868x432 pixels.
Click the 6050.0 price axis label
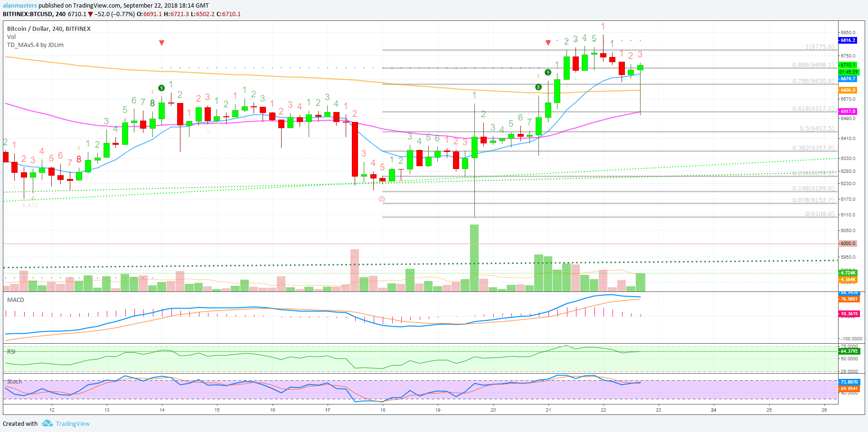tap(848, 231)
